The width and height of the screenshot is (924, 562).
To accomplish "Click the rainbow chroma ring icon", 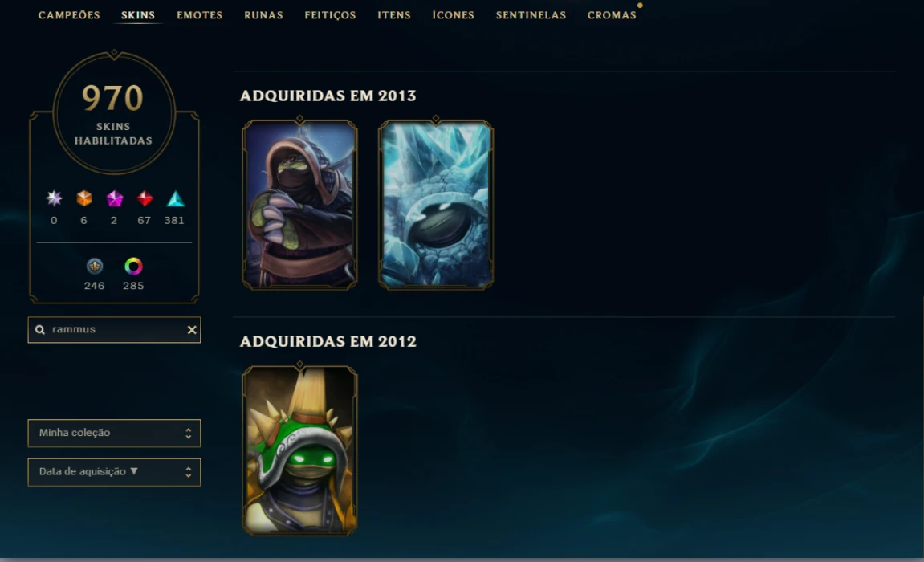I will point(134,267).
